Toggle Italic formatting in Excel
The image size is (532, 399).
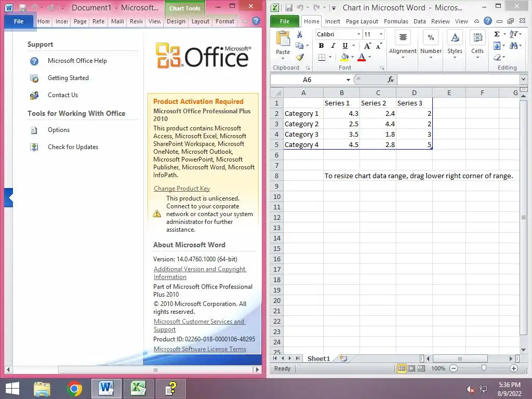tap(333, 46)
